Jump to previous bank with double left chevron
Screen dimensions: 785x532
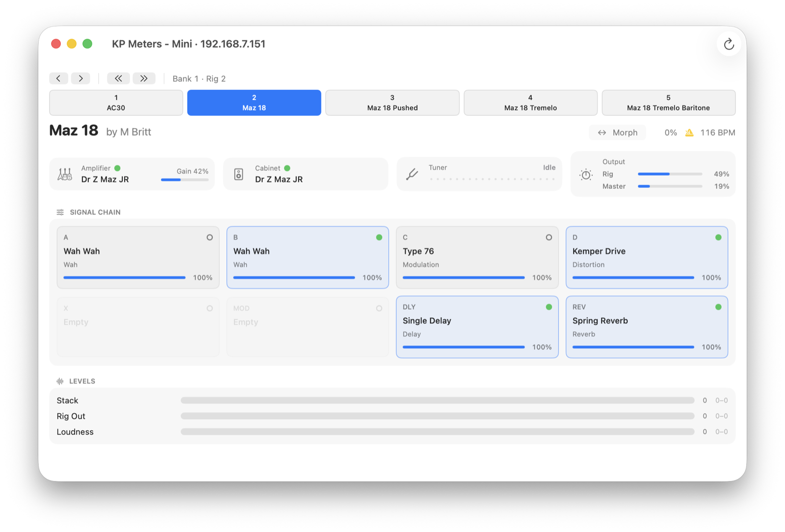pyautogui.click(x=118, y=79)
